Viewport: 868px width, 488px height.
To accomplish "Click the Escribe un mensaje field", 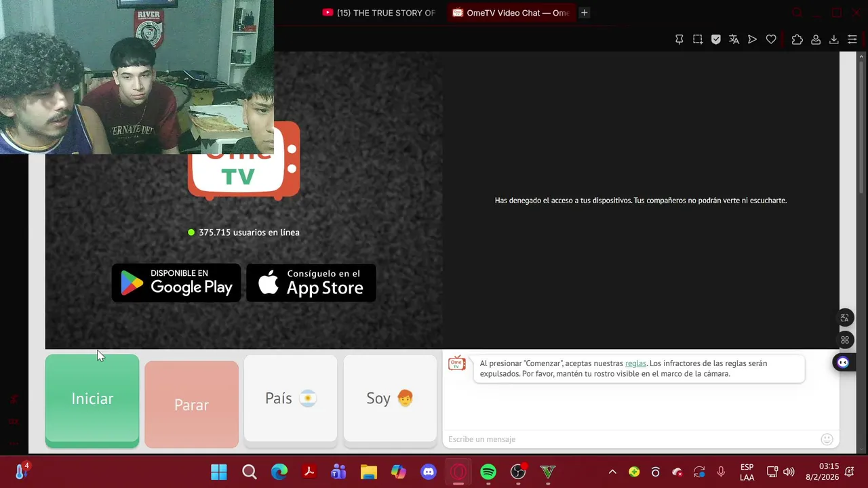I will pyautogui.click(x=631, y=439).
